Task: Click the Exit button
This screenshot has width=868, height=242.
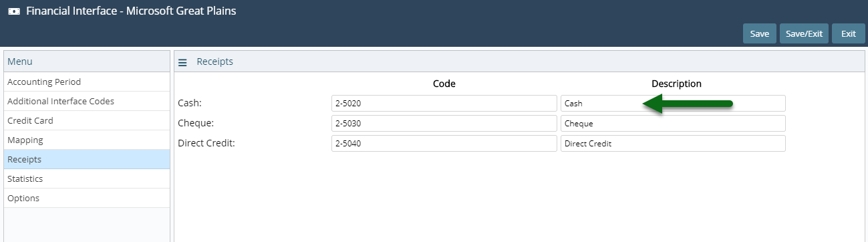Action: point(849,33)
